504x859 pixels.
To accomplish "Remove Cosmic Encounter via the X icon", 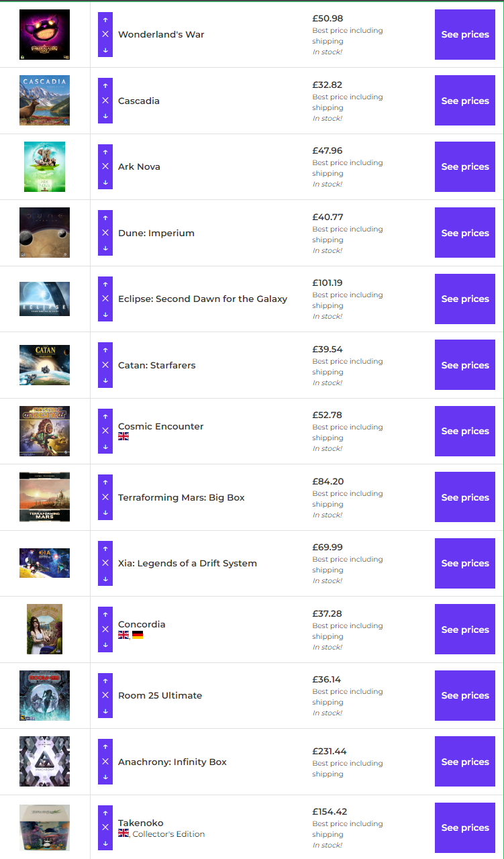I will [105, 431].
